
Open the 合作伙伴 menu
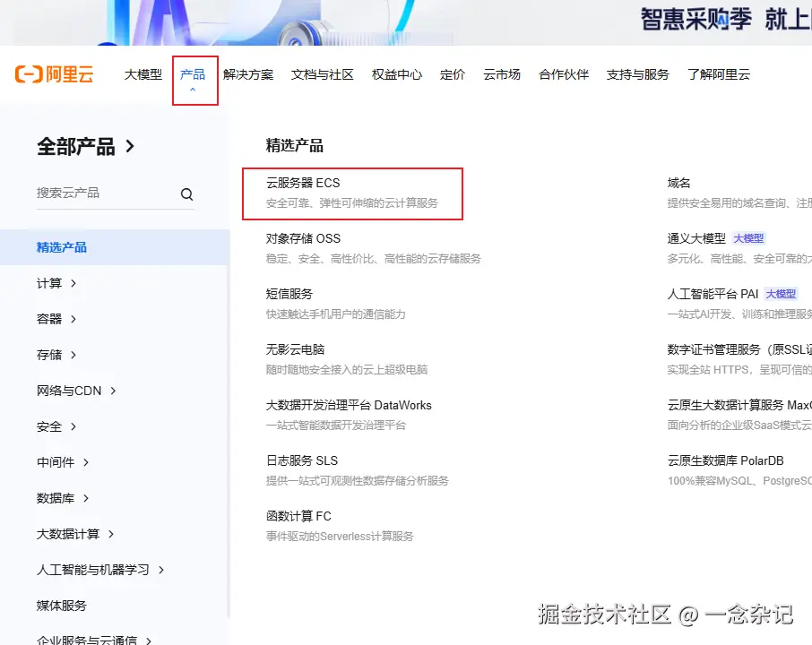point(564,74)
